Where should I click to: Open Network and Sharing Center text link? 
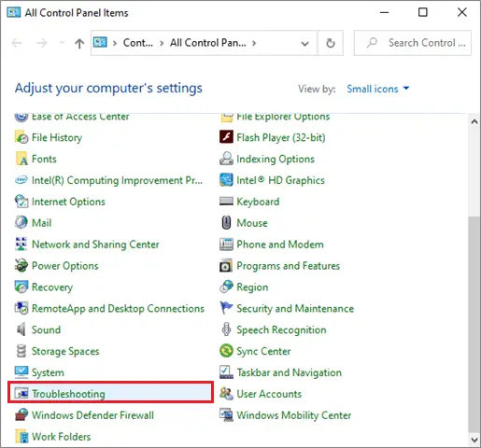pyautogui.click(x=95, y=245)
